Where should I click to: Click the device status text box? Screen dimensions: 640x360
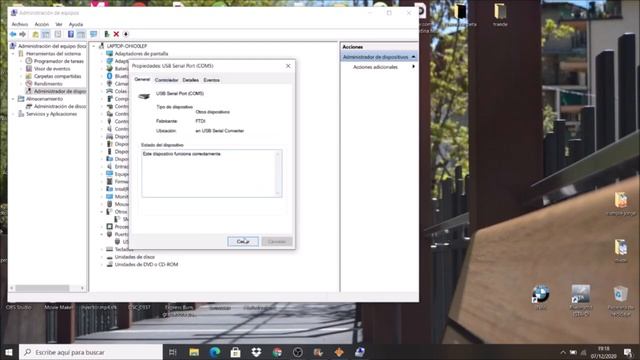tap(212, 173)
